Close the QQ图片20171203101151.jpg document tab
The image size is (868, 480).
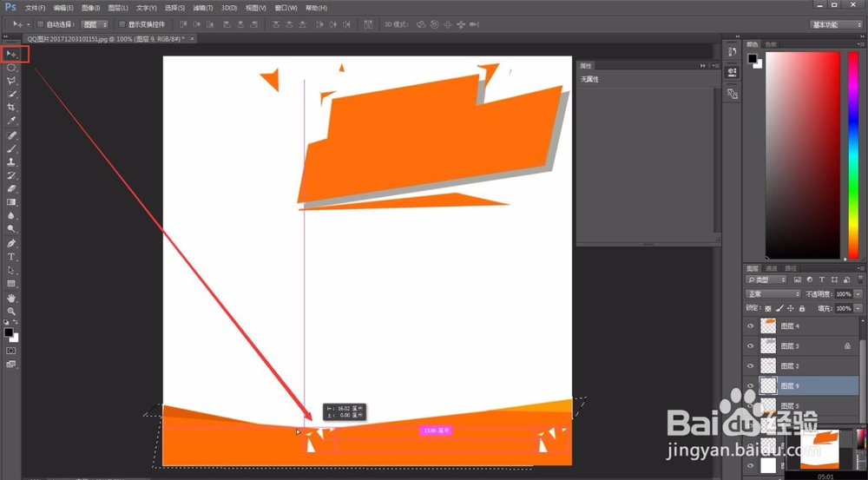tap(192, 39)
